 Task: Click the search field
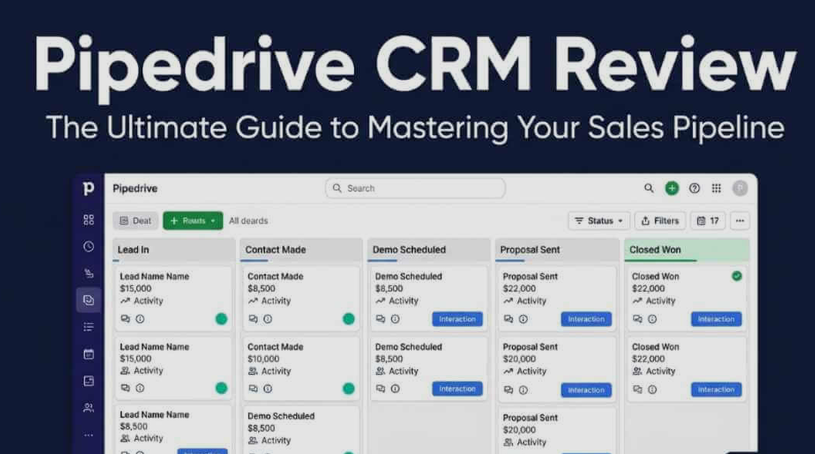pos(415,188)
